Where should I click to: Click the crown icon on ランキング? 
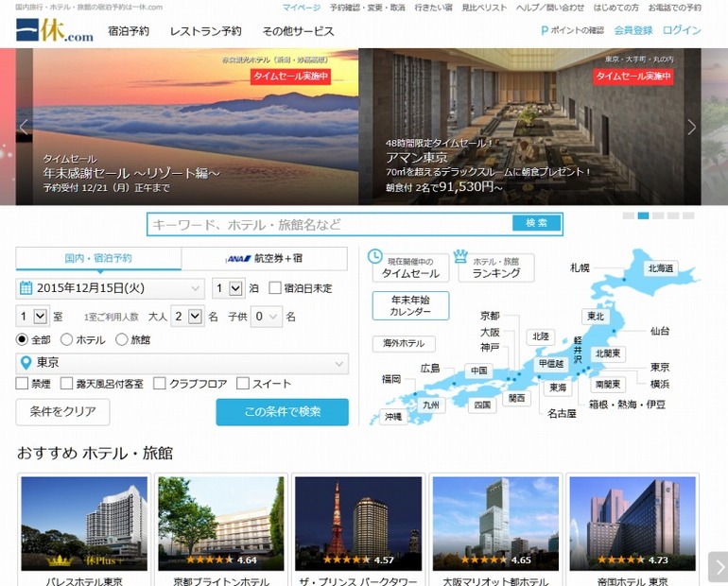pos(460,256)
